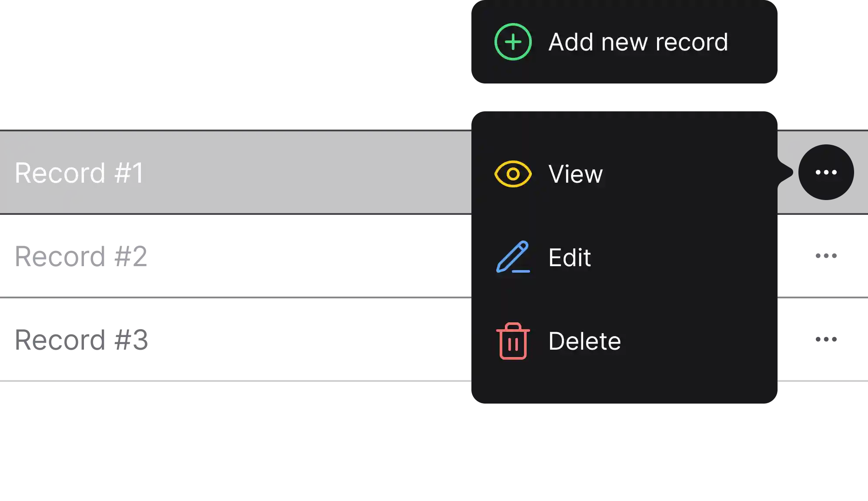This screenshot has height=501, width=868.
Task: Choose the View text in context menu
Action: click(575, 174)
